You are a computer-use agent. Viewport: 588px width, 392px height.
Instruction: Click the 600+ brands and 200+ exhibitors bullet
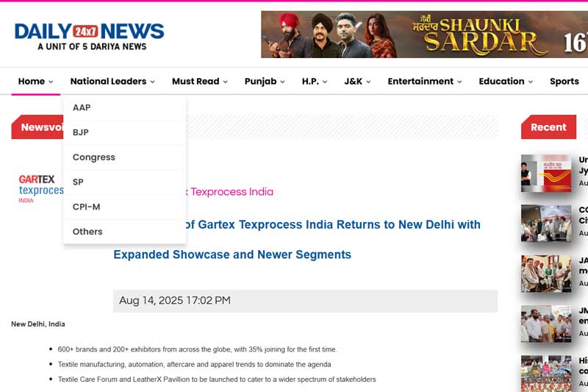(197, 349)
